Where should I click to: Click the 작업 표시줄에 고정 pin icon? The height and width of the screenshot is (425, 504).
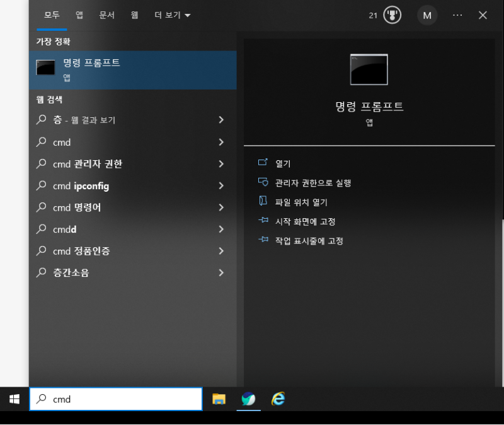264,240
